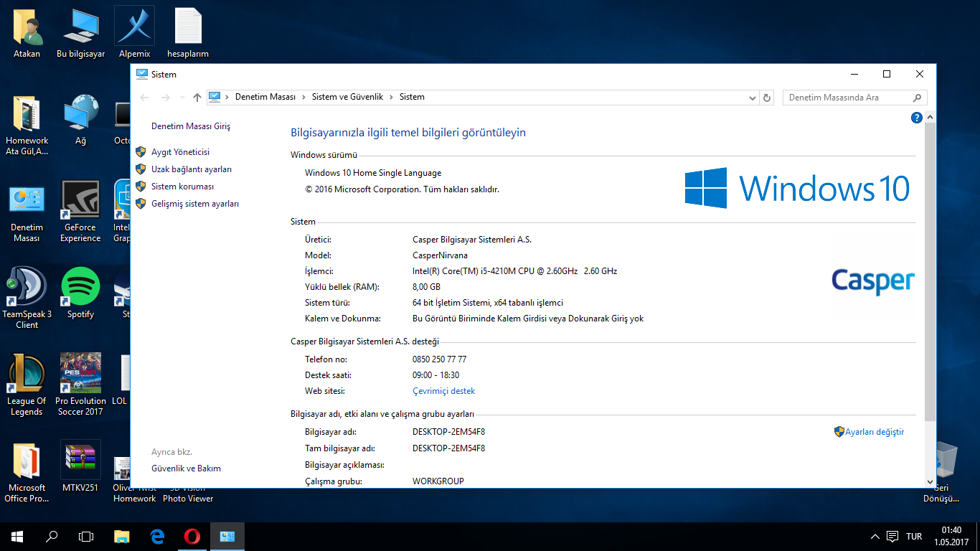Open the Action Center notifications icon
The width and height of the screenshot is (980, 551).
[x=892, y=536]
